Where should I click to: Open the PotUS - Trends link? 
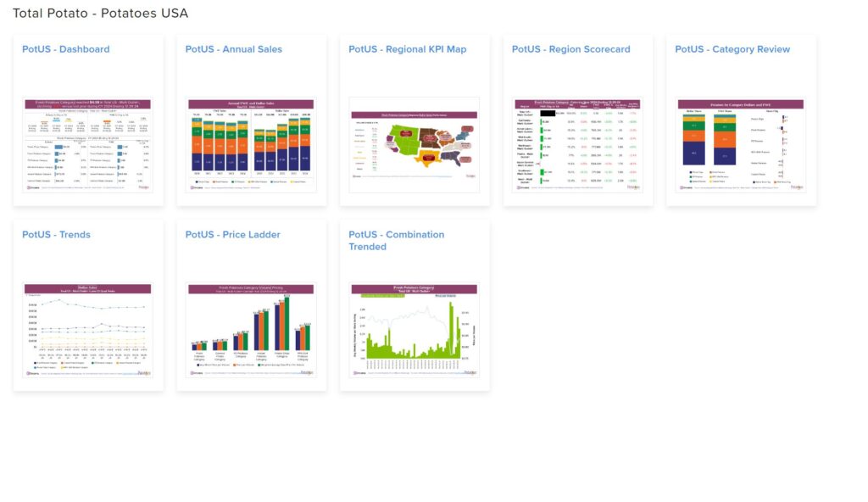56,234
